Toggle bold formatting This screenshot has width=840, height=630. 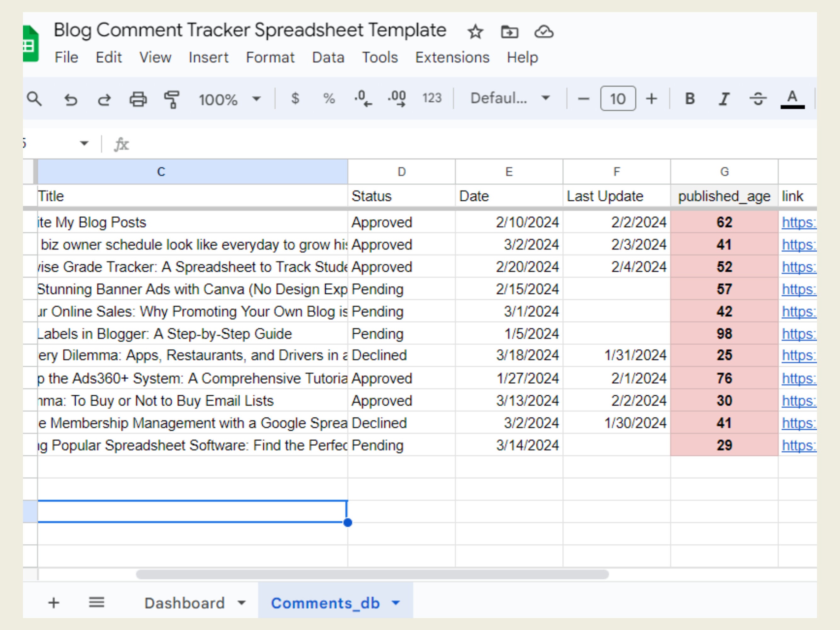coord(690,99)
